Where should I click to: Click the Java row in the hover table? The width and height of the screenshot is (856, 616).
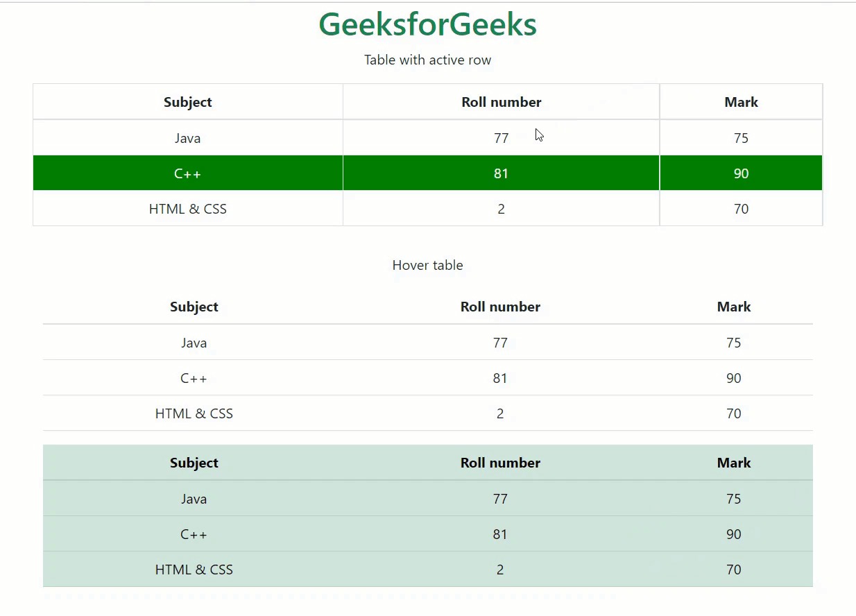tap(194, 342)
